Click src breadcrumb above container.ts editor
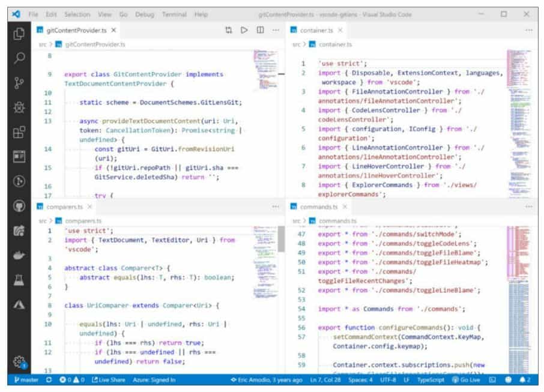Image resolution: width=544 pixels, height=392 pixels. (296, 44)
